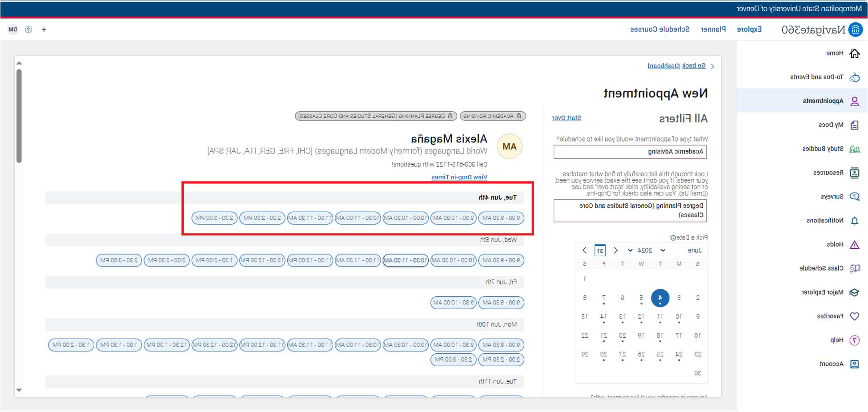The image size is (868, 412).
Task: Click the Navigate360 logo icon
Action: (856, 30)
